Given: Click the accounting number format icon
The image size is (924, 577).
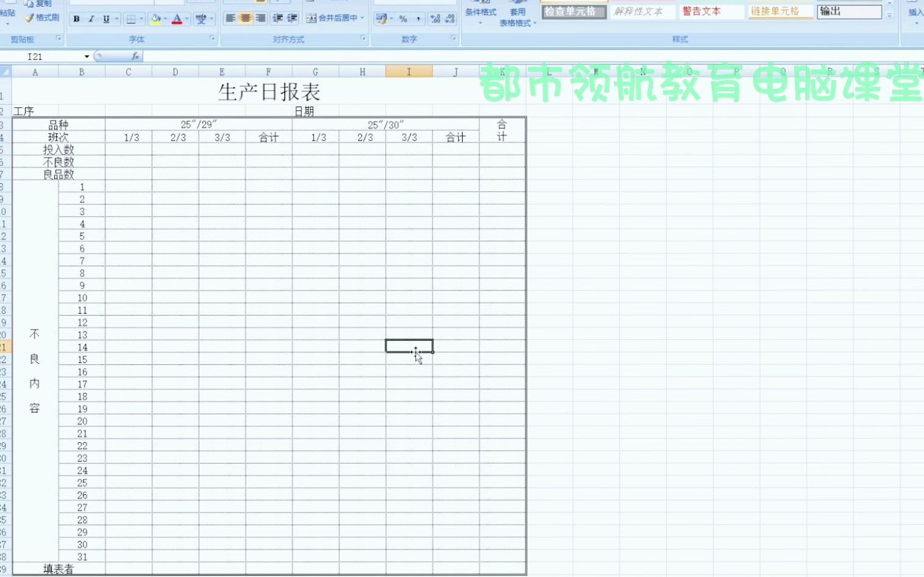Looking at the screenshot, I should click(381, 19).
